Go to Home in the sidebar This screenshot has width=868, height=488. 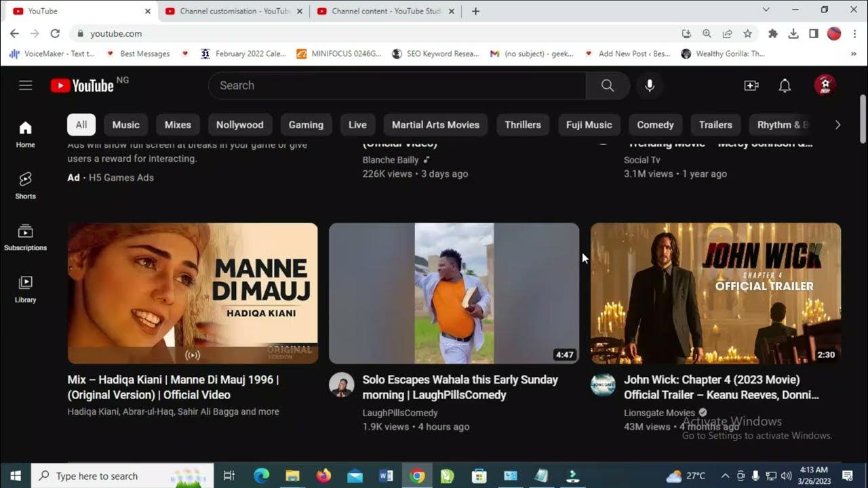25,134
